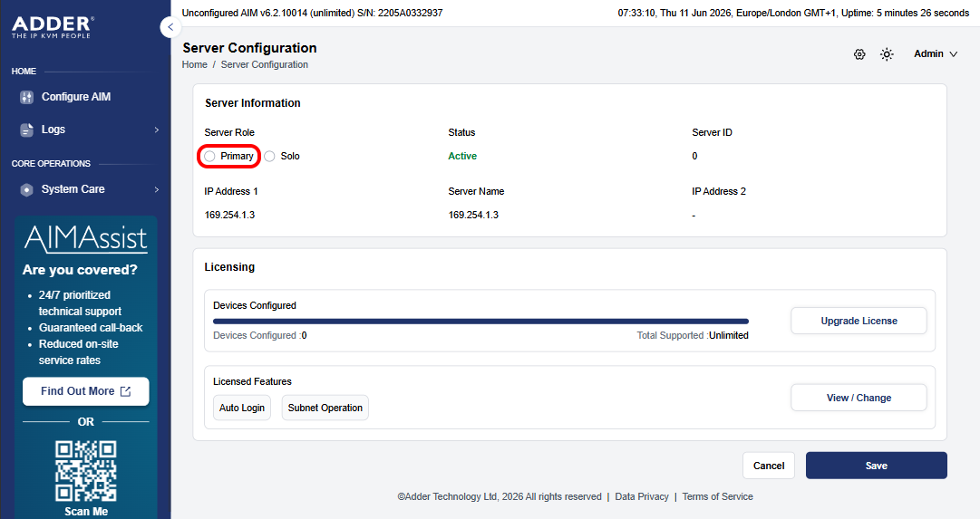Click the Scan Me caption
The width and height of the screenshot is (980, 519).
(86, 512)
